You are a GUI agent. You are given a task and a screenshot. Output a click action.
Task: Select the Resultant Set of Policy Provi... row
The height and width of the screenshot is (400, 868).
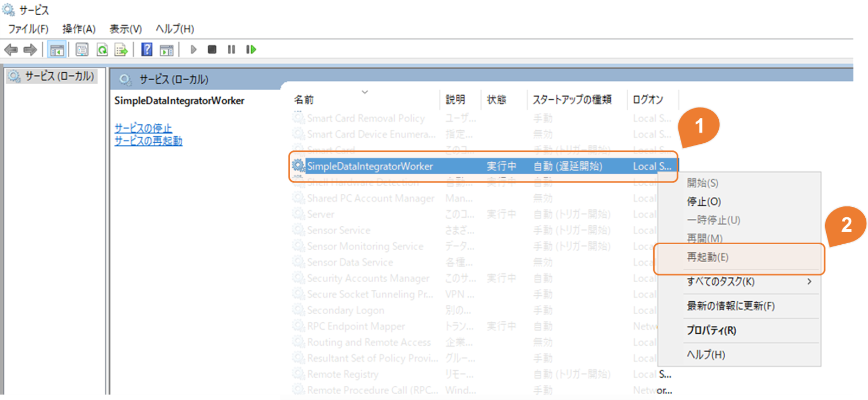[475, 358]
